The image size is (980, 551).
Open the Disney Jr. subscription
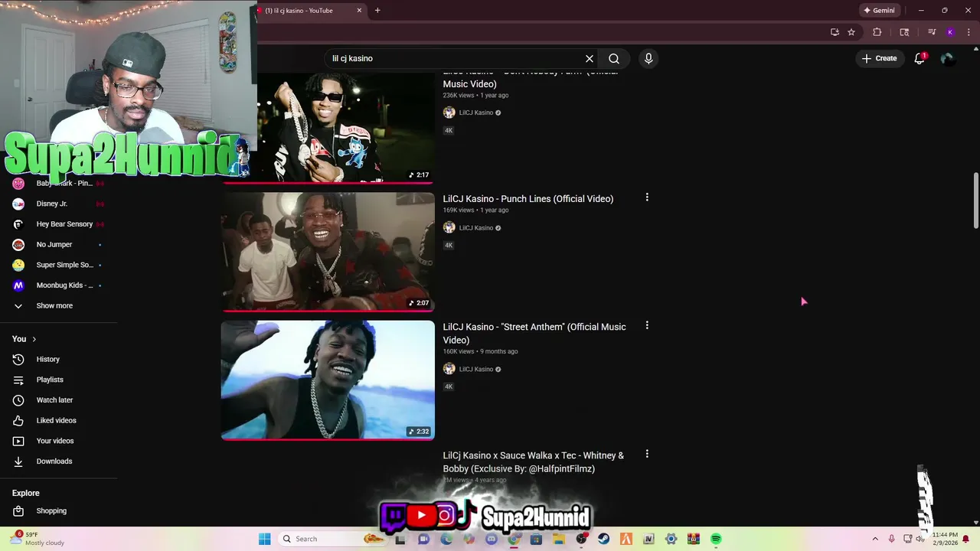pyautogui.click(x=58, y=204)
